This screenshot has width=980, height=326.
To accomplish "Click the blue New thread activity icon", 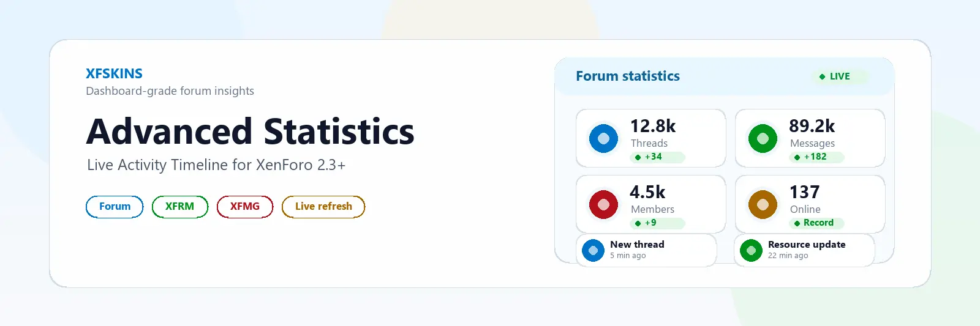I will coord(593,250).
